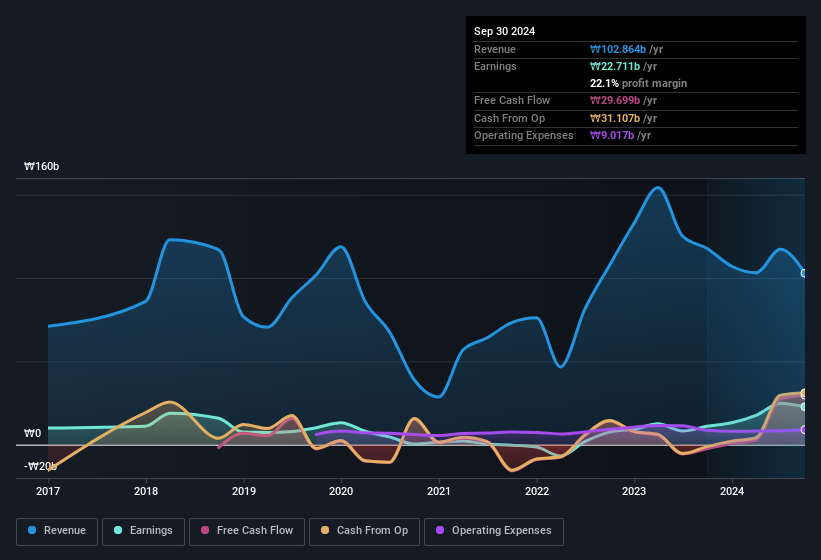Click the teal Earnings endpoint marker

(804, 407)
